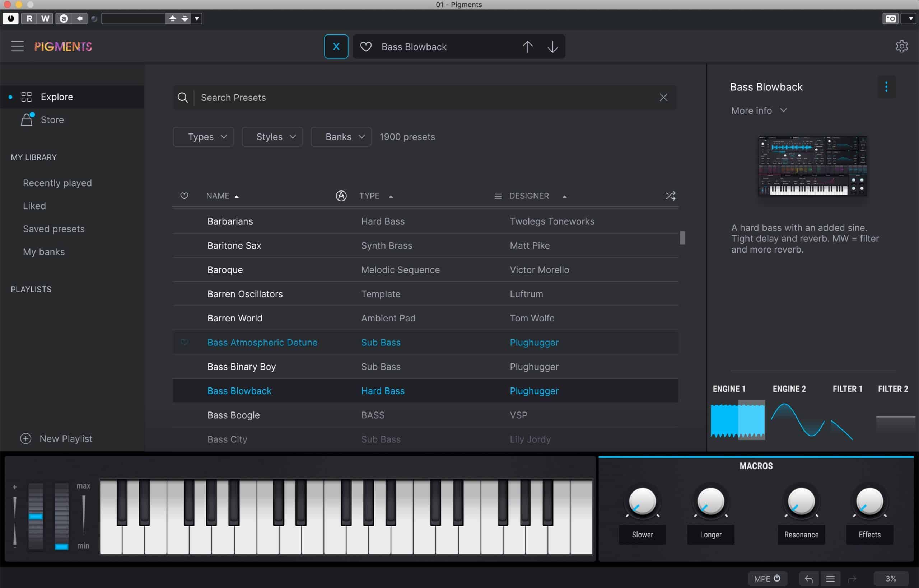The height and width of the screenshot is (588, 919).
Task: Take a host snapshot with the camera icon
Action: (890, 18)
